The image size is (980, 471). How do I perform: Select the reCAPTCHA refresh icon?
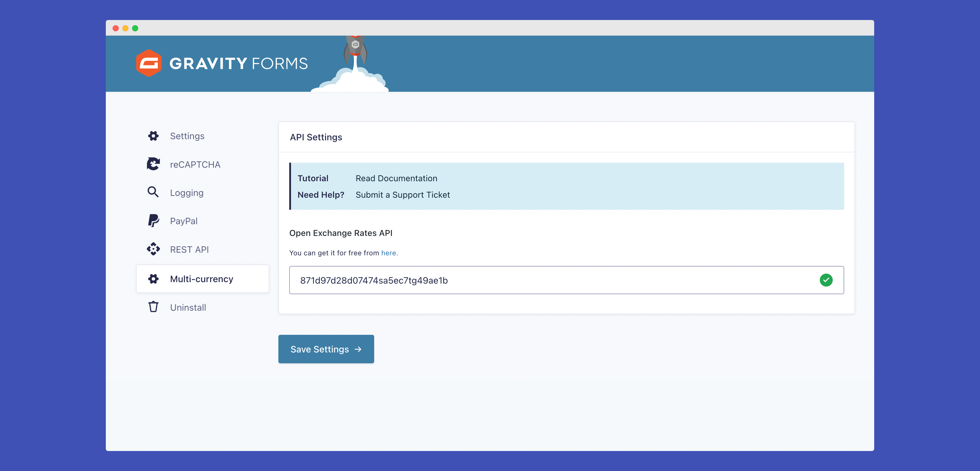tap(153, 164)
